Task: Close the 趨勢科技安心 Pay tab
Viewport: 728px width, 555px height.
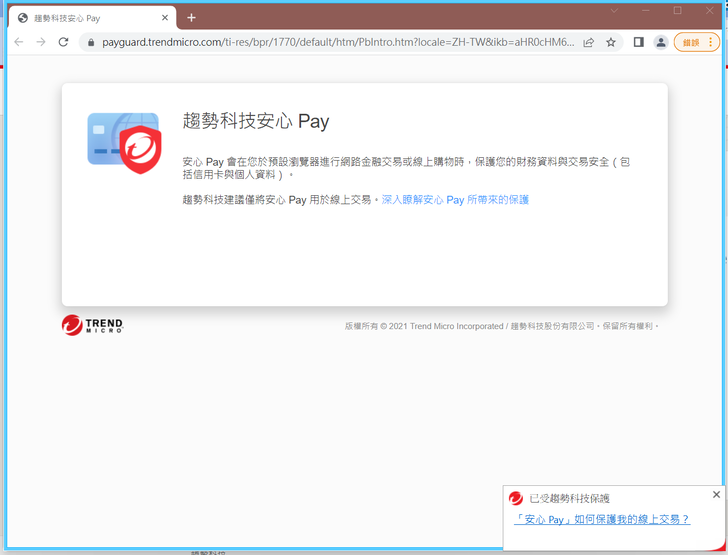Action: click(165, 18)
